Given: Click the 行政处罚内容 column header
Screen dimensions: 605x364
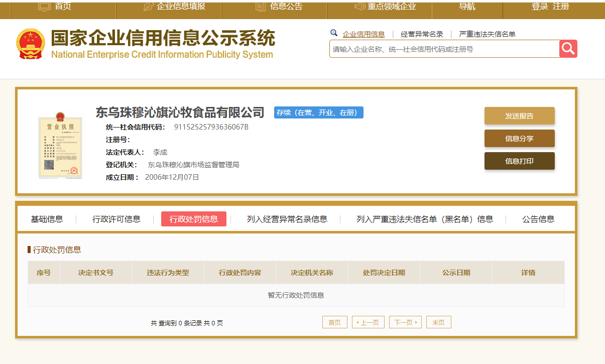Looking at the screenshot, I should [x=240, y=273].
